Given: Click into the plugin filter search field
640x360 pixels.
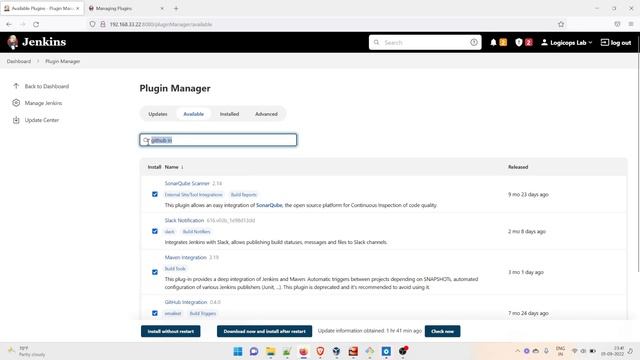Looking at the screenshot, I should coord(218,140).
